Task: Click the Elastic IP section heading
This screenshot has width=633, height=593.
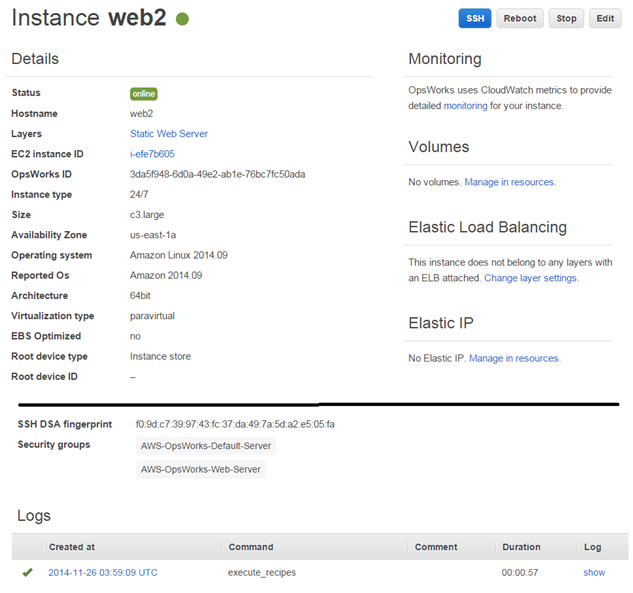Action: [x=441, y=323]
